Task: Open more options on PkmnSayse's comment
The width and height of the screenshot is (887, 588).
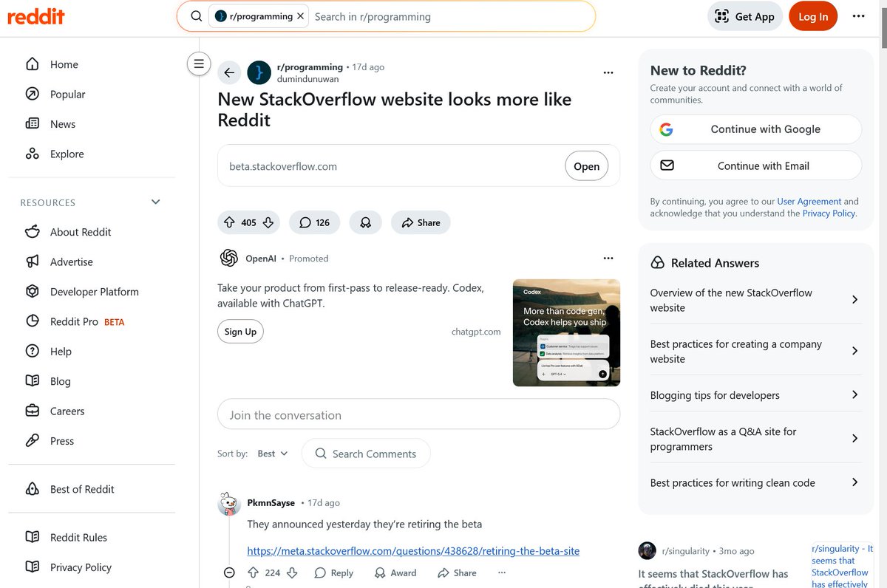Action: [x=503, y=573]
